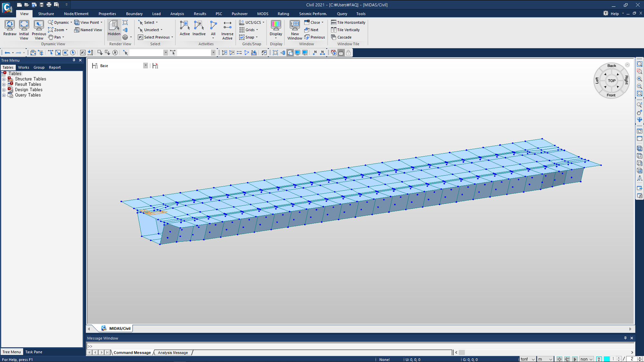Click the Zoom Out magnifier on right toolbar

coord(639,86)
